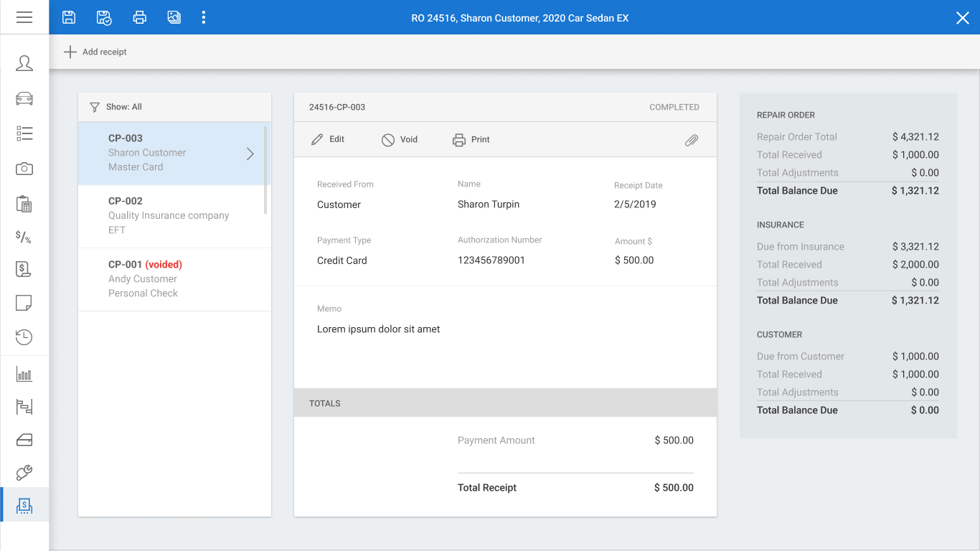Image resolution: width=980 pixels, height=551 pixels.
Task: Click Edit receipt button
Action: (x=328, y=139)
